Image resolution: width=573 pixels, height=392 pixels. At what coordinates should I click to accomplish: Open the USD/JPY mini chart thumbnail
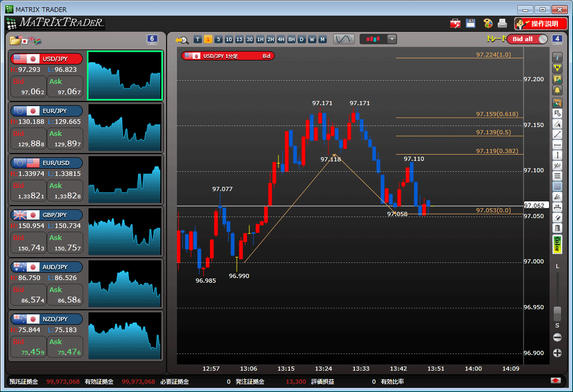pos(125,75)
